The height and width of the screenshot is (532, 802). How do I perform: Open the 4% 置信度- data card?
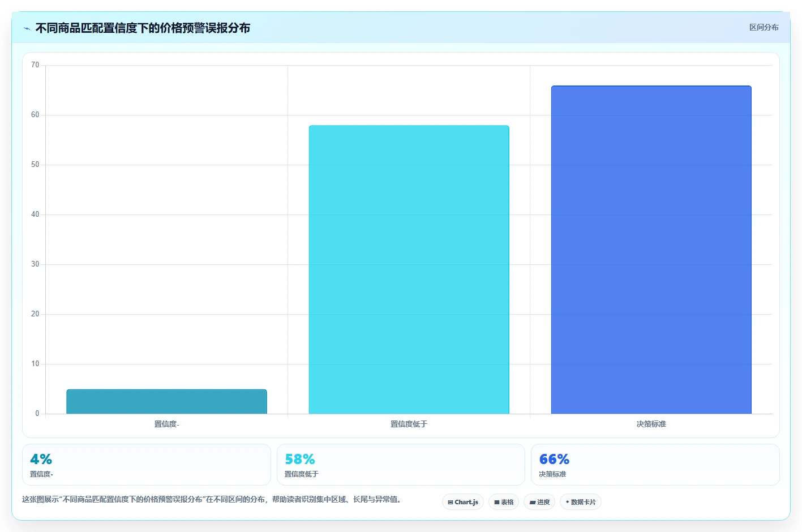pyautogui.click(x=147, y=465)
